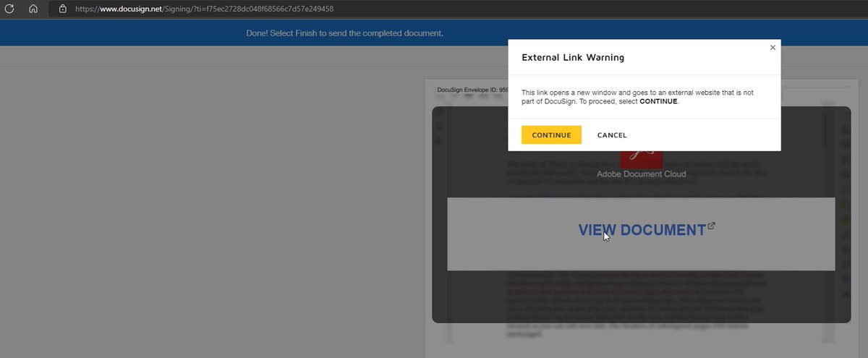Screen dimensions: 868x358
Task: Go to the browser home page icon
Action: coord(33,9)
